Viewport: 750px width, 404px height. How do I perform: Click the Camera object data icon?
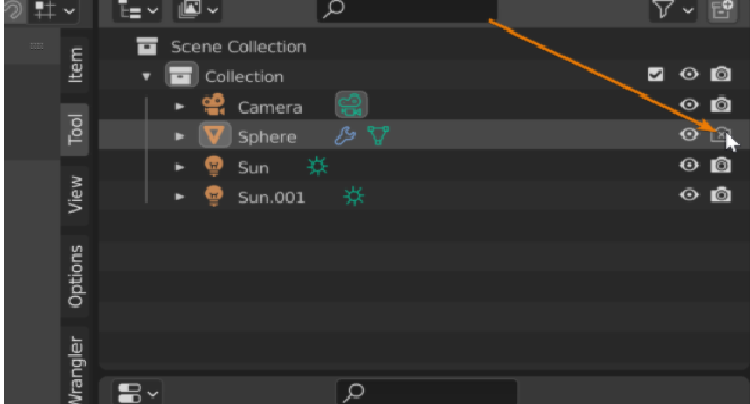click(351, 105)
